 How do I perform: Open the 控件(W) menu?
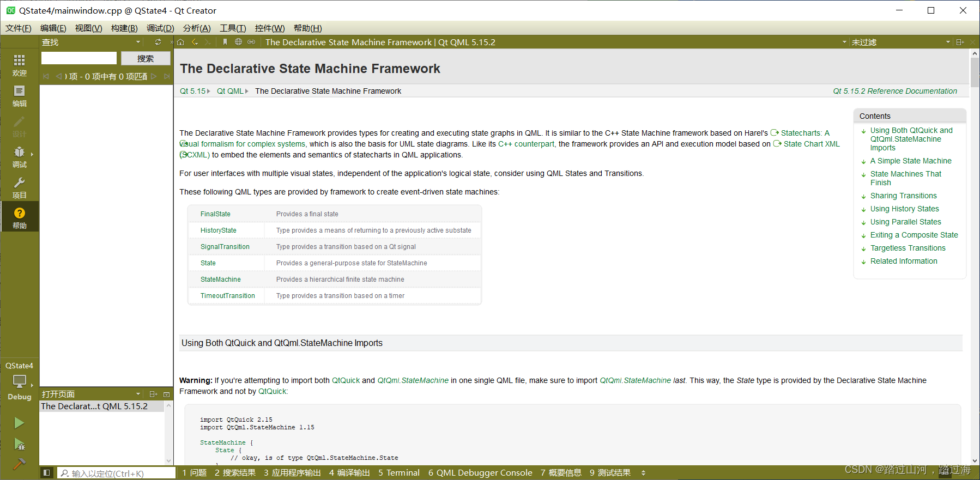pos(270,28)
